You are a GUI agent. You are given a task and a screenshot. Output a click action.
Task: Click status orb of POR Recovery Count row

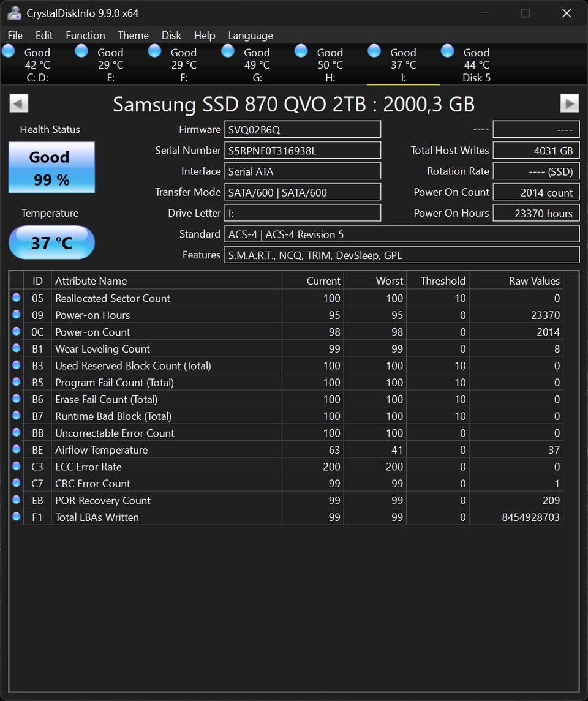(x=17, y=500)
